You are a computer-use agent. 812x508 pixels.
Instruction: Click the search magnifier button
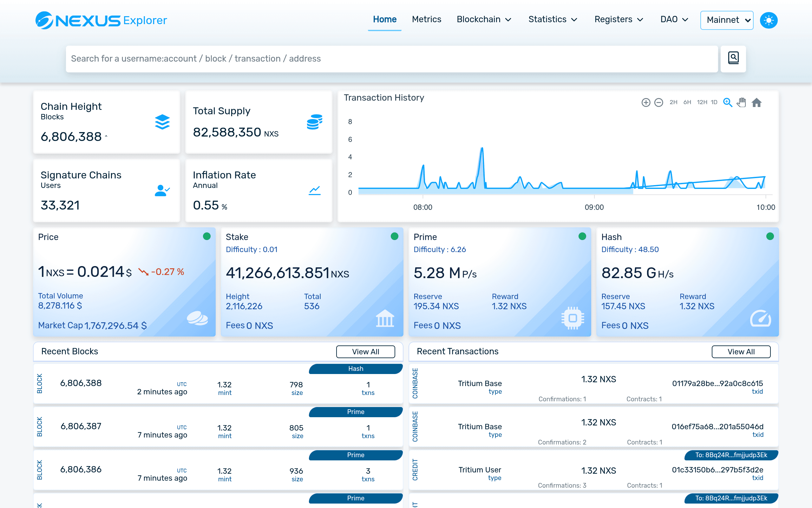733,58
